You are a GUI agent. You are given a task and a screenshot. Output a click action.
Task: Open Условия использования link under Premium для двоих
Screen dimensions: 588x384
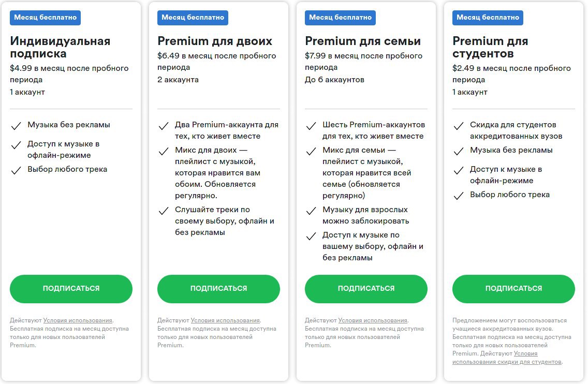(x=225, y=320)
